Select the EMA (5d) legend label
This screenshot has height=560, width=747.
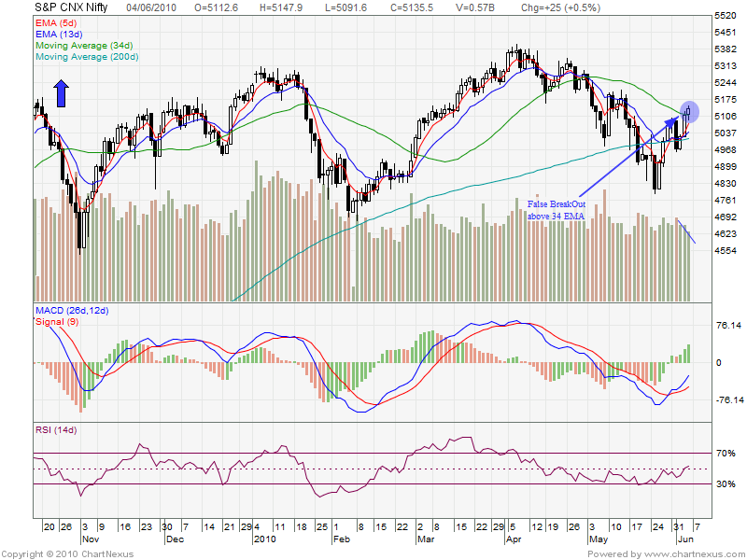click(56, 22)
